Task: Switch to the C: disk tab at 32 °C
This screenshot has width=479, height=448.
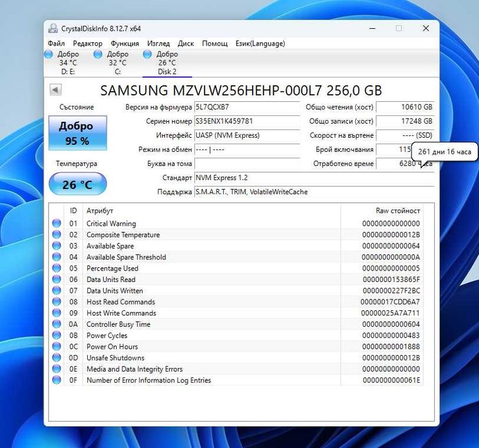Action: point(117,63)
